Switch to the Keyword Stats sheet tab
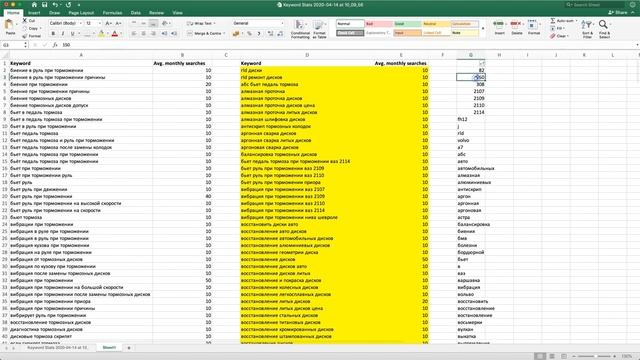 point(57,348)
